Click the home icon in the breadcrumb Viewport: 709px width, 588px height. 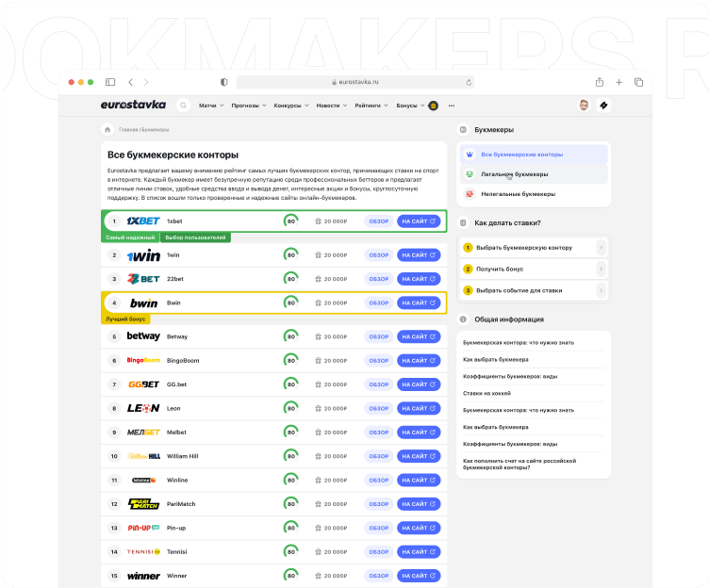tap(107, 129)
